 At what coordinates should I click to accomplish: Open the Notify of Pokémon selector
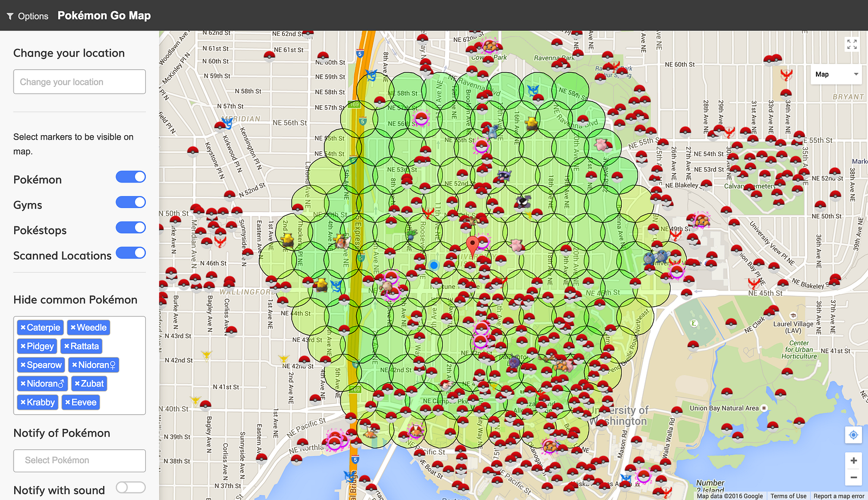click(x=79, y=460)
